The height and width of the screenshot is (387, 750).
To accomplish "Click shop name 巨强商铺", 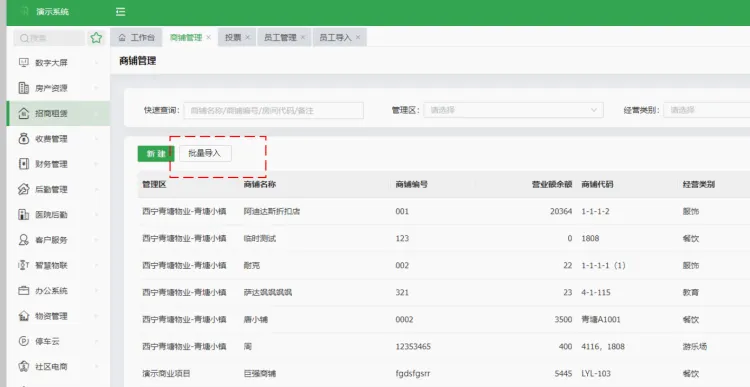I will click(x=260, y=373).
